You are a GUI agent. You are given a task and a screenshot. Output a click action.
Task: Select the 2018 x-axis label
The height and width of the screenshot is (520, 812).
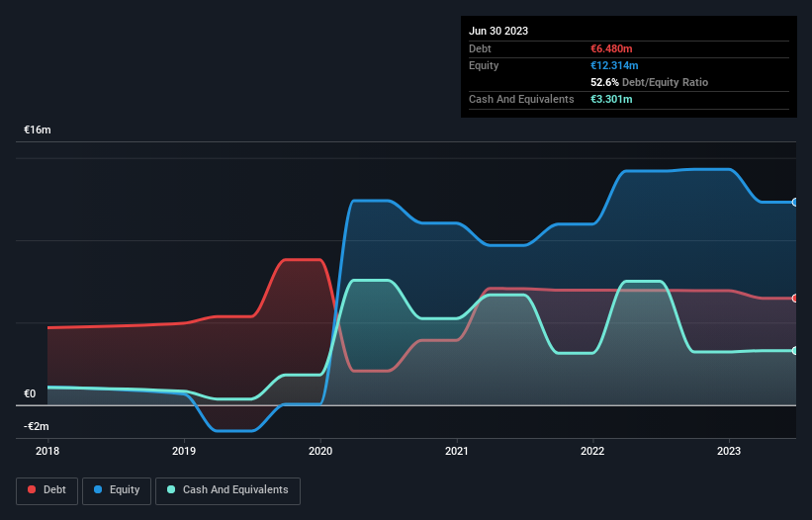47,451
